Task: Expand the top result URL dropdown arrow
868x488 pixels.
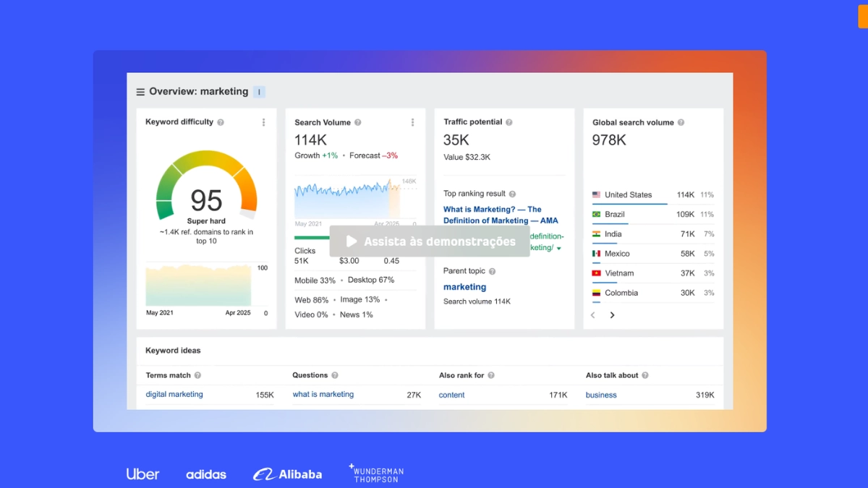Action: tap(559, 249)
